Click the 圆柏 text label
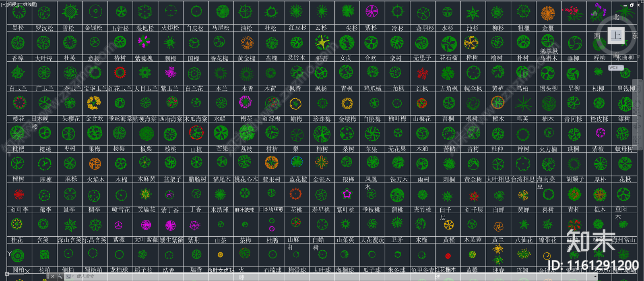This screenshot has width=644, height=281. point(18,270)
